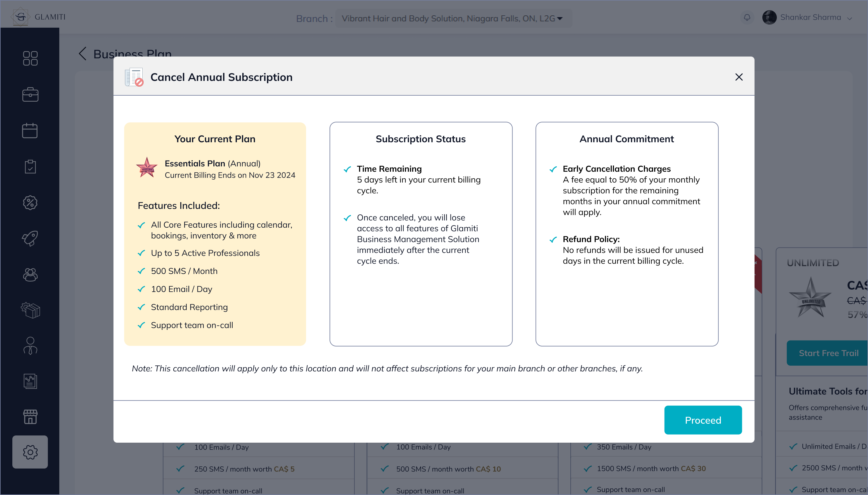Click '100 Email / Day' feature
This screenshot has height=495, width=868.
tap(181, 289)
